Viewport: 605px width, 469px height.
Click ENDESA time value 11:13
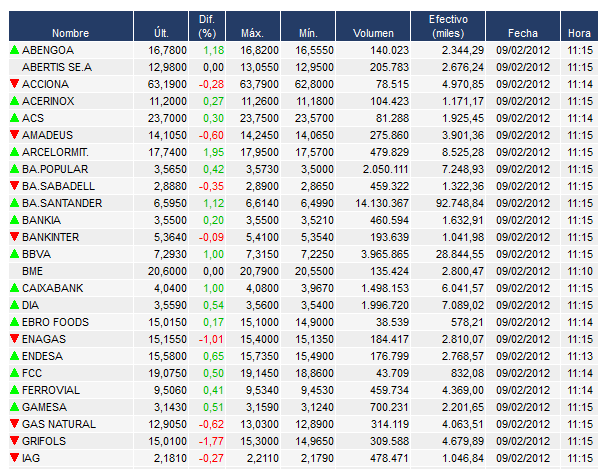point(580,356)
